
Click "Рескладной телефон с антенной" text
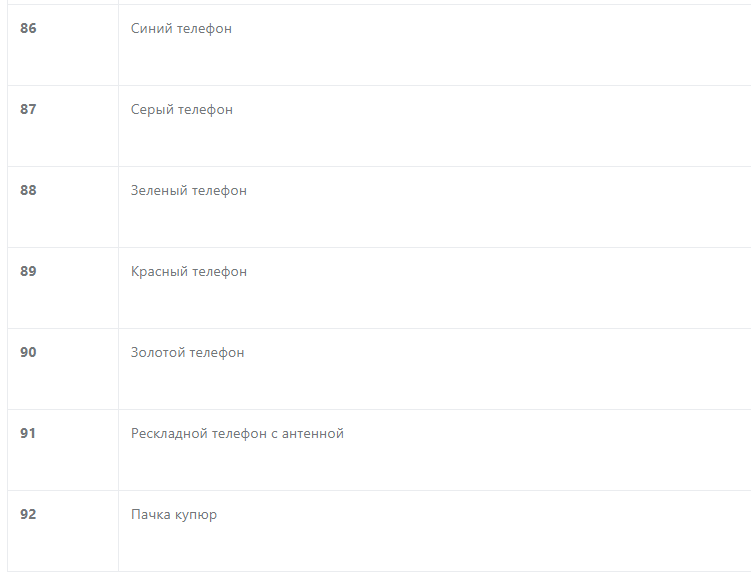coord(237,433)
